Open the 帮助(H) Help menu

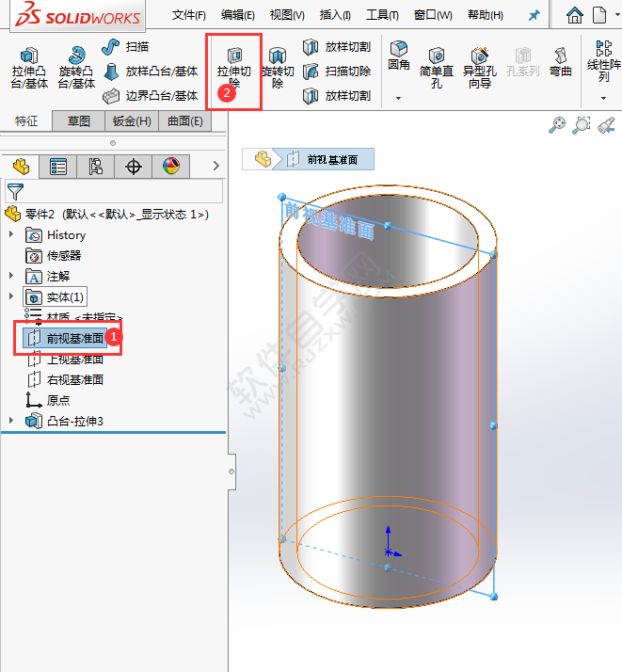coord(486,15)
